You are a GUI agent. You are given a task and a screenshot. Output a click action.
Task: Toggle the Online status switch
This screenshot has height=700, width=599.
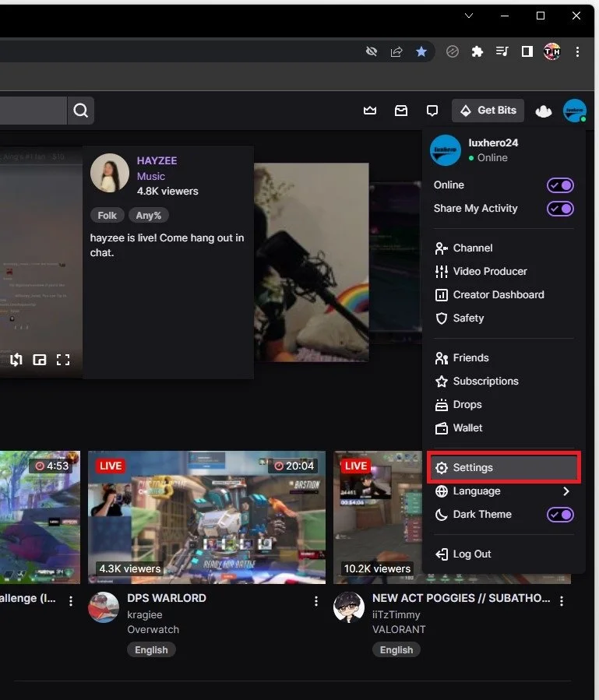[x=560, y=185]
